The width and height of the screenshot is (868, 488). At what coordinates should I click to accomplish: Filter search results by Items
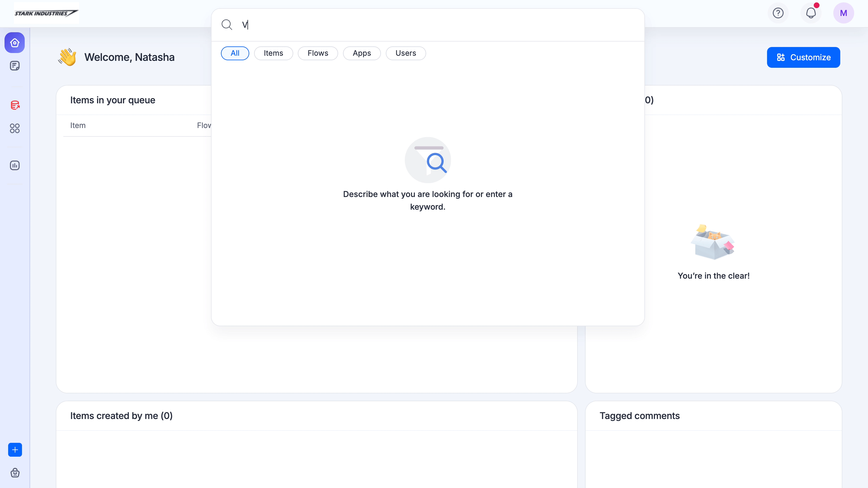[x=273, y=53]
